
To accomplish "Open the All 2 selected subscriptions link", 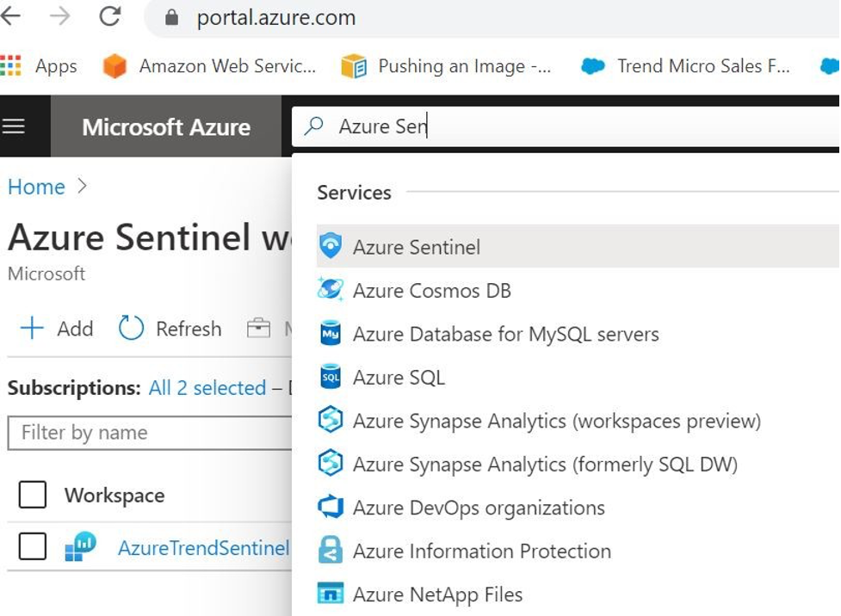I will click(207, 388).
